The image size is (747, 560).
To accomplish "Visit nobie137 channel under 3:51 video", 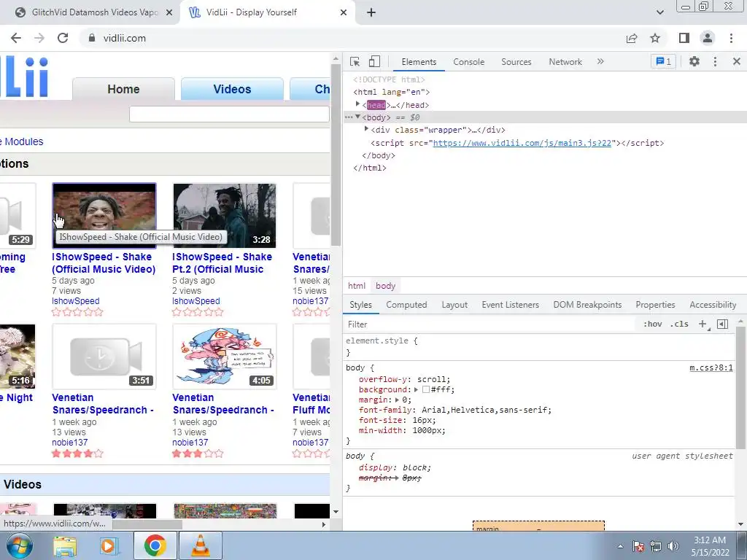I will pos(69,443).
